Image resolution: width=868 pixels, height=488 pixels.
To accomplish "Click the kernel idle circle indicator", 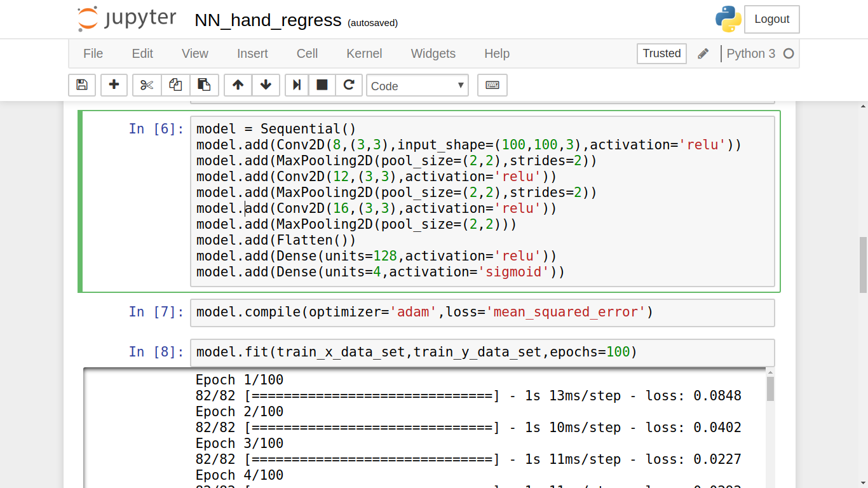I will (x=789, y=54).
